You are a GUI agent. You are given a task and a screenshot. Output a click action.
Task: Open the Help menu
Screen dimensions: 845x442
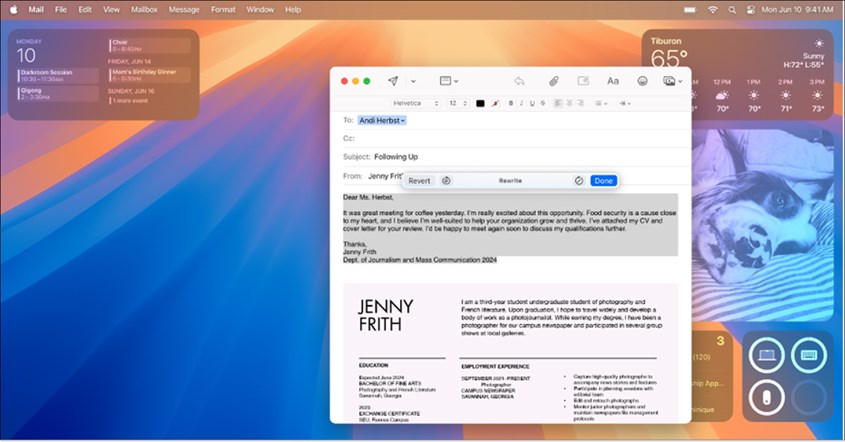[x=293, y=10]
